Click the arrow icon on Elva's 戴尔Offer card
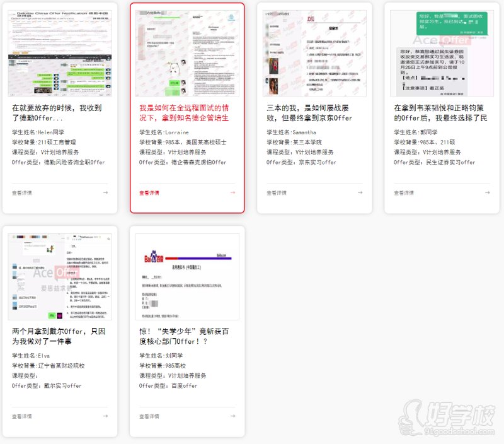Viewport: 504px width, 444px height. 106,416
